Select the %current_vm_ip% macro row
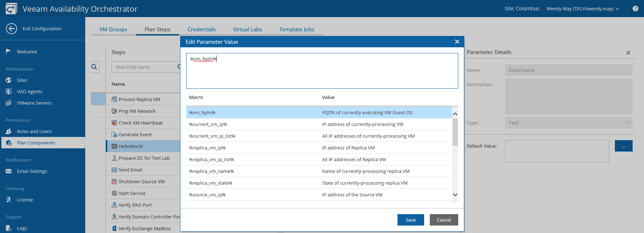This screenshot has height=233, width=644. (x=319, y=124)
